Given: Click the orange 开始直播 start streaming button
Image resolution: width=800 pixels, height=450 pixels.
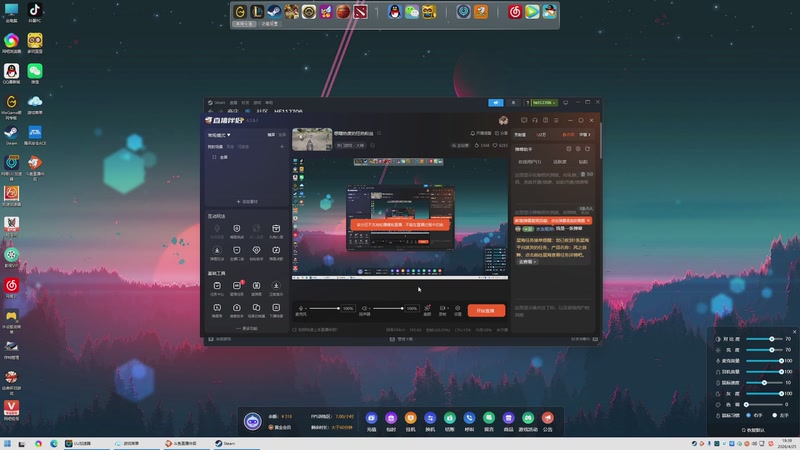Looking at the screenshot, I should pyautogui.click(x=486, y=310).
